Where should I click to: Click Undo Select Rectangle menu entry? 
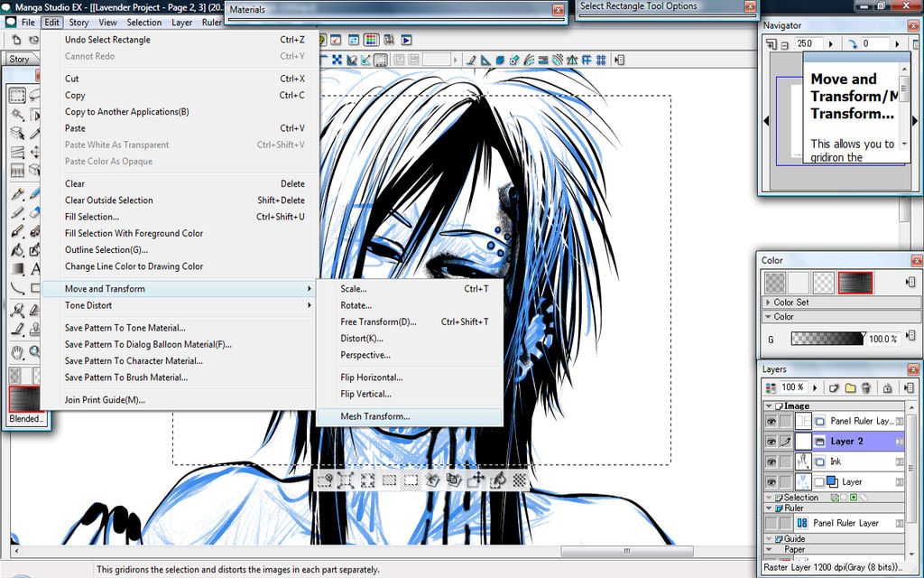tap(107, 40)
